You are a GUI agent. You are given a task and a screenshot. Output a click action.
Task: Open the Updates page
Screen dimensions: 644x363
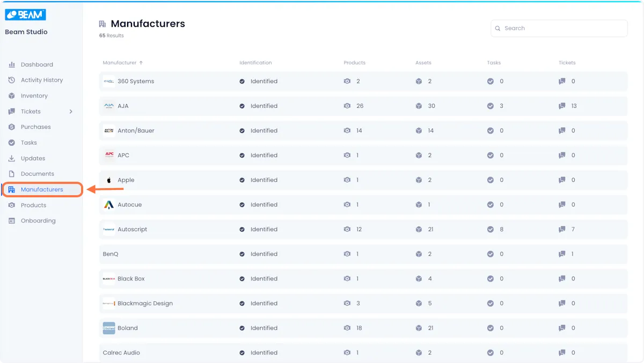[x=33, y=158]
